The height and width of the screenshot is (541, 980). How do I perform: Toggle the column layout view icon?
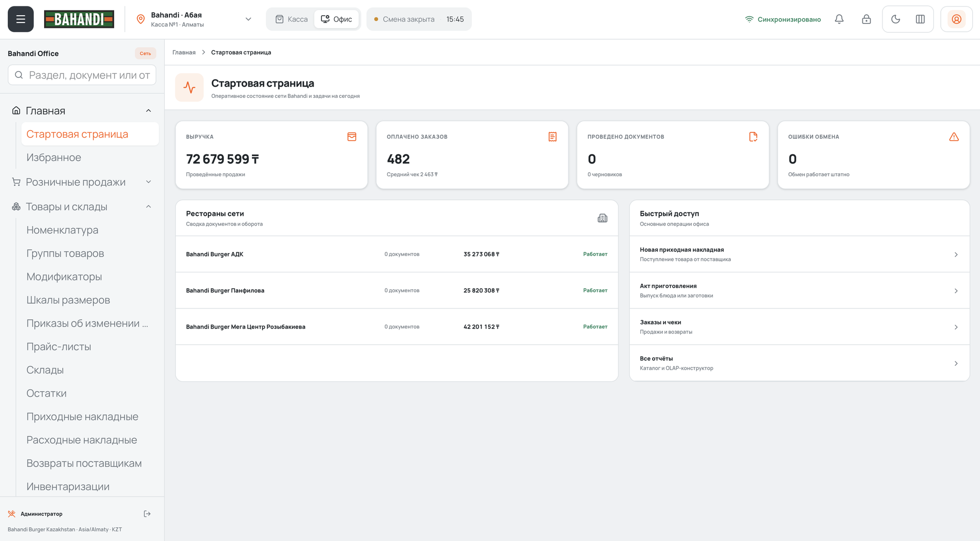point(920,19)
